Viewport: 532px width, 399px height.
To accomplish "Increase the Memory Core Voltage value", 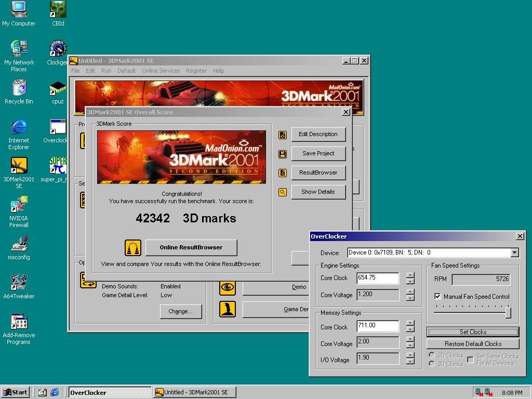I will pos(410,339).
